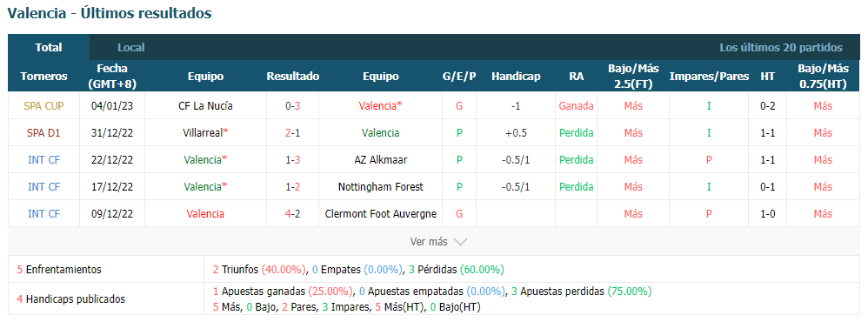Click the Torneos column header

point(43,77)
